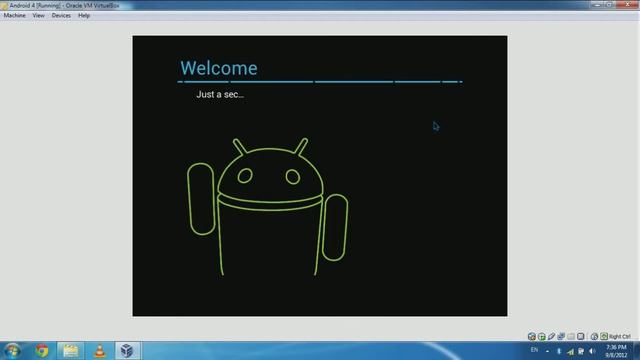Click the Show desktop button
The image size is (640, 360).
point(636,351)
